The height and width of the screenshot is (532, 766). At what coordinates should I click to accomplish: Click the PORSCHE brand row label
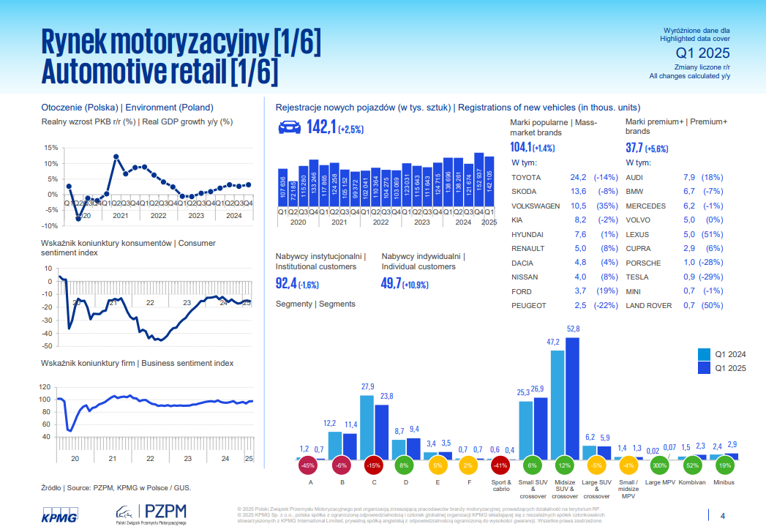643,263
